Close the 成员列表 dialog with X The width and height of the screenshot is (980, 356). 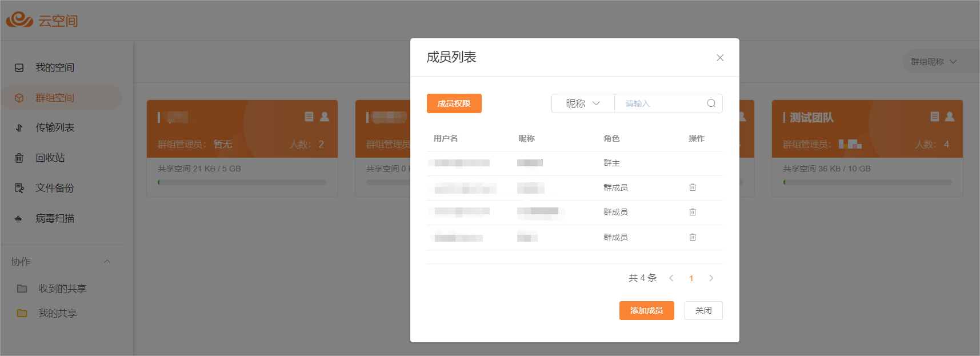pos(720,58)
